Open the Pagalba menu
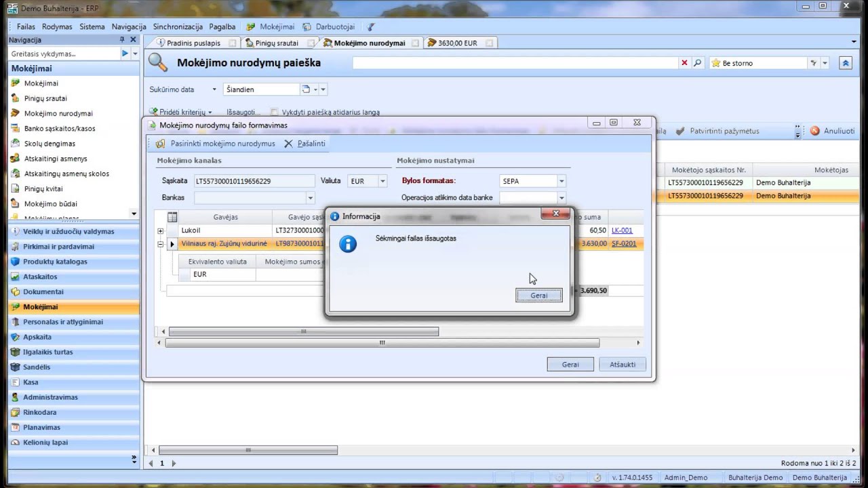868x488 pixels. click(222, 26)
